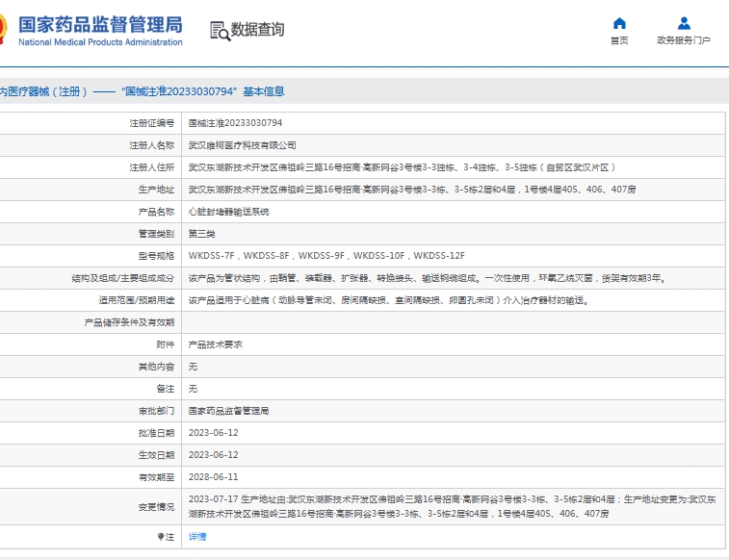
Task: Click 产品技术要求 attachment text
Action: pyautogui.click(x=216, y=344)
